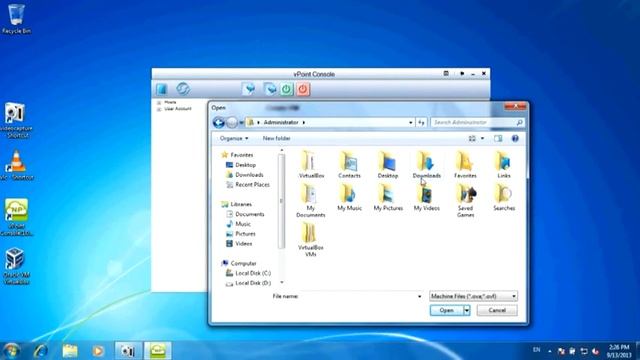
Task: Open the Oracle VM VirtualBox desktop icon
Action: 16,265
